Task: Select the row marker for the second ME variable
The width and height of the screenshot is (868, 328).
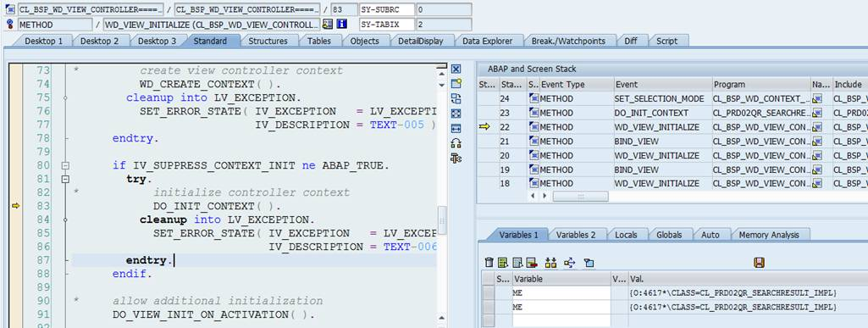Action: coord(488,307)
